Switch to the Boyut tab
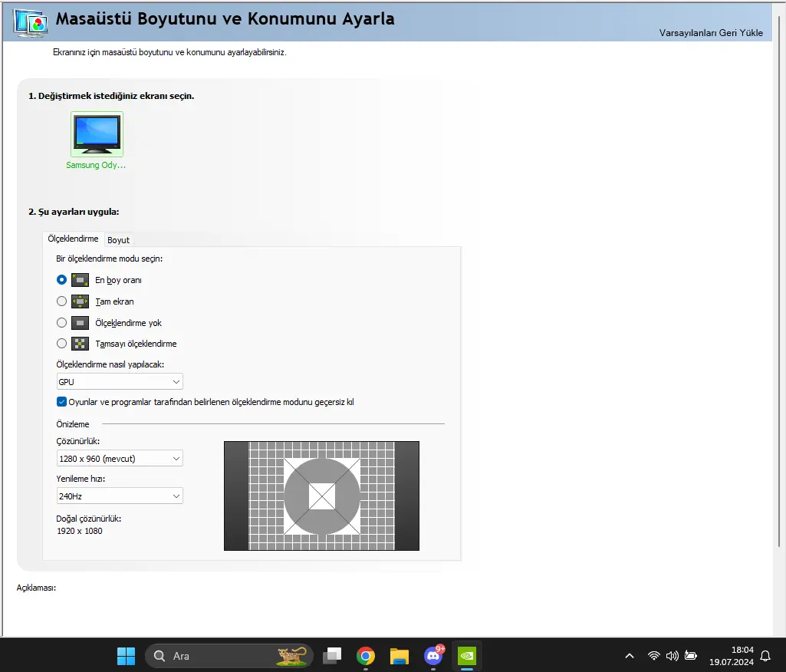Screen dimensions: 786x672 118,240
